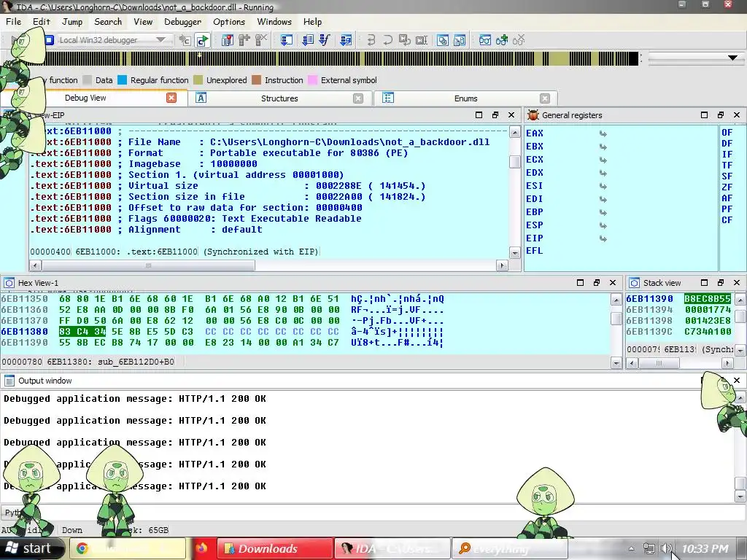Click the watch view glasses icon

[x=485, y=40]
